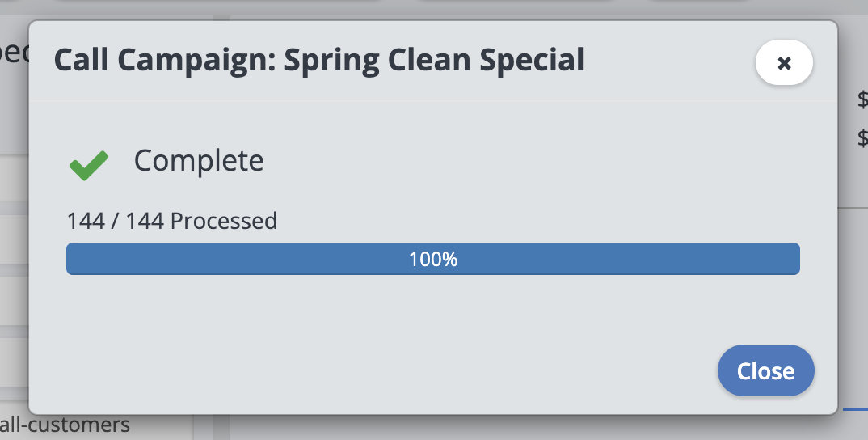This screenshot has width=868, height=440.
Task: Click the Call Campaign dialog title
Action: 318,61
